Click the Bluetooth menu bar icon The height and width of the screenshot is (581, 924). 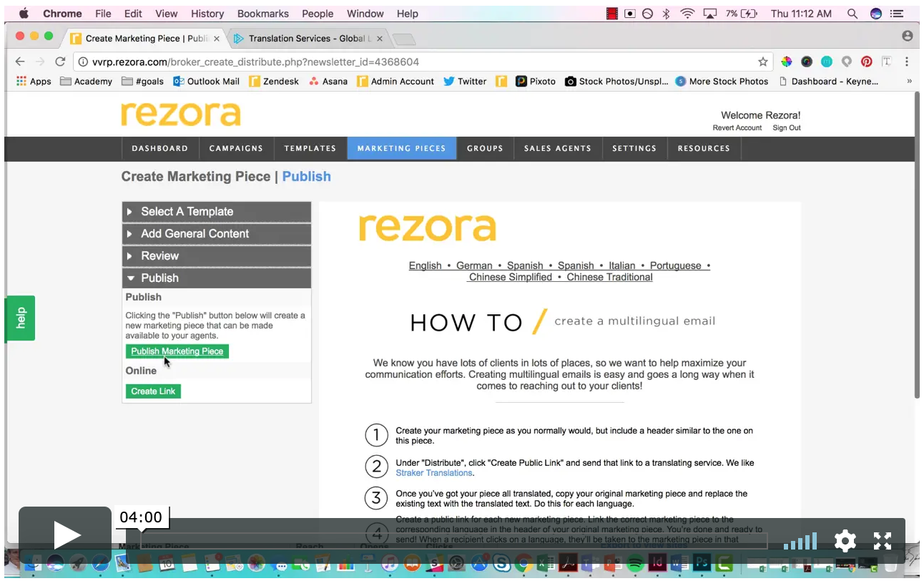[x=666, y=14]
